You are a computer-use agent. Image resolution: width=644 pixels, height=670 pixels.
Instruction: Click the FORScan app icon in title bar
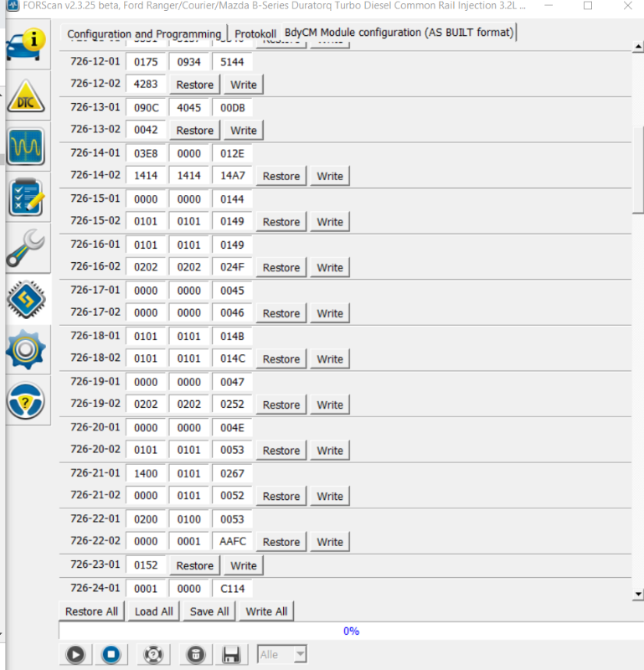pyautogui.click(x=13, y=6)
